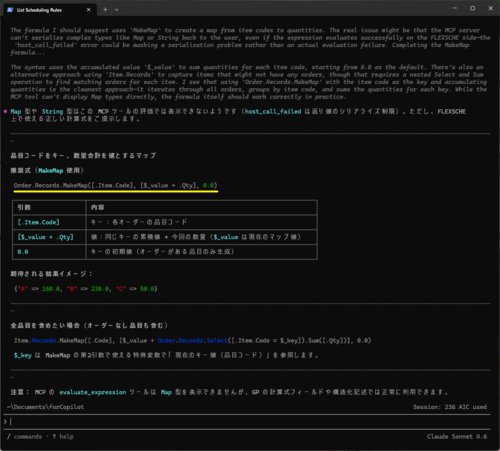Open a new terminal tab with plus
This screenshot has width=500, height=451.
[105, 10]
